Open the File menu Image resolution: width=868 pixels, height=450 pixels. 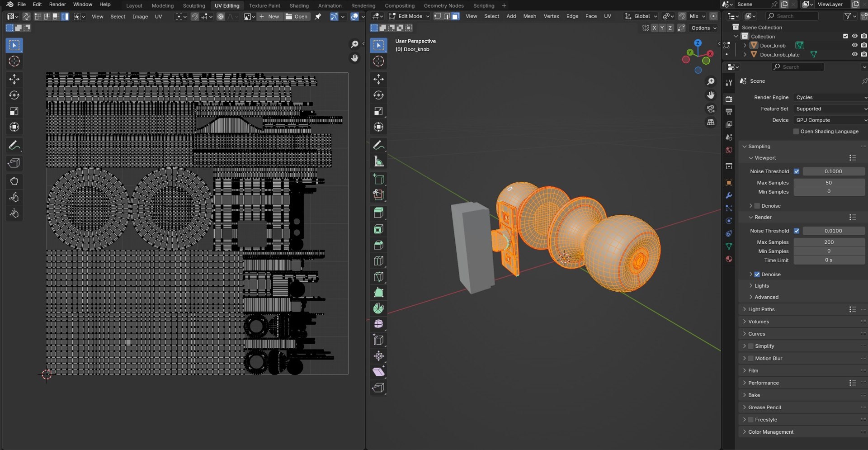tap(21, 5)
